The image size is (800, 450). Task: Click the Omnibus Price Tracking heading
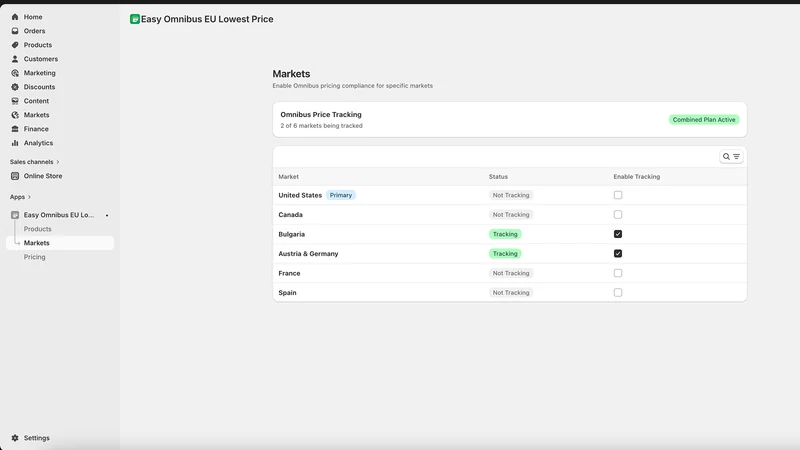point(321,114)
